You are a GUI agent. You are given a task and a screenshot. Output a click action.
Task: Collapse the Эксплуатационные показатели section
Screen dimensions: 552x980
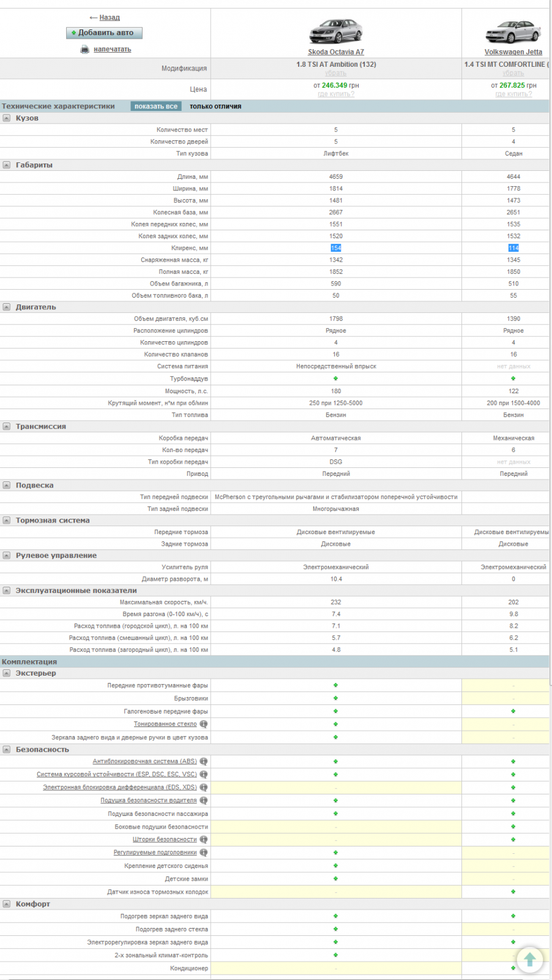pyautogui.click(x=6, y=590)
